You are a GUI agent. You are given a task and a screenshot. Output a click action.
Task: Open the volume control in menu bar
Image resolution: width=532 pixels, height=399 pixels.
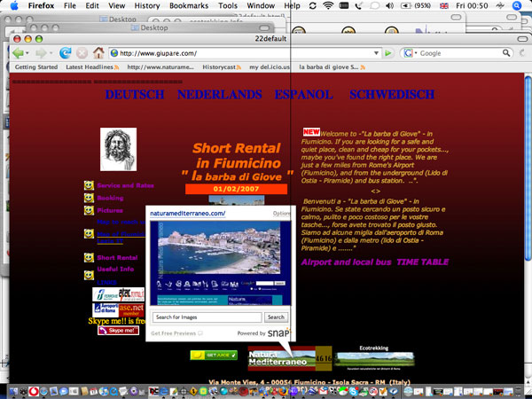390,5
